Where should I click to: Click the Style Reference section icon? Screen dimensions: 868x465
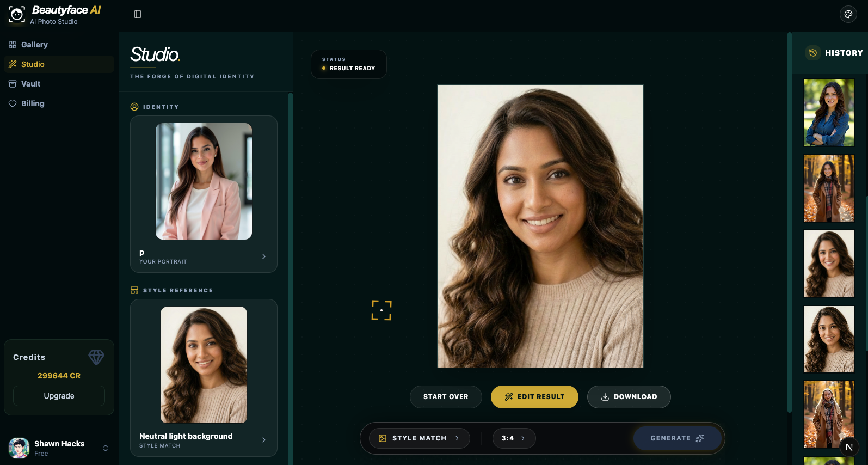[134, 290]
